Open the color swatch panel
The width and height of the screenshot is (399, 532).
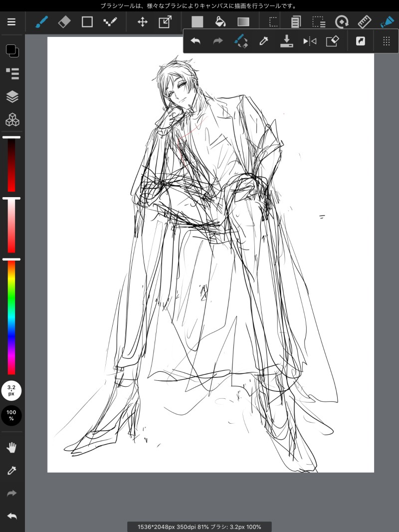point(12,50)
